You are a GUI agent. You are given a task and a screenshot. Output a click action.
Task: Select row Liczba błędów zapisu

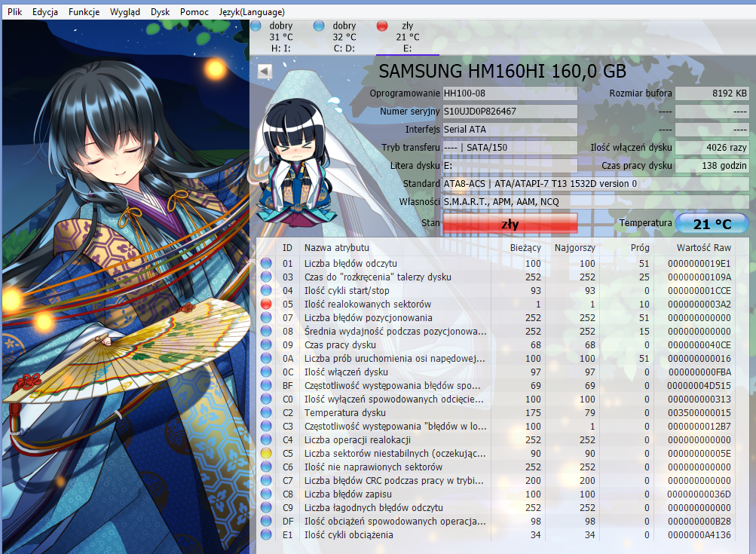click(x=497, y=494)
